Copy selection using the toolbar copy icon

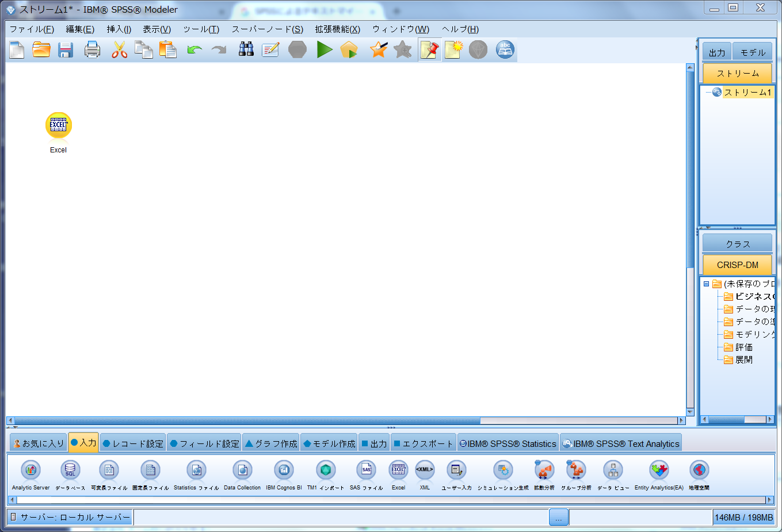click(143, 50)
